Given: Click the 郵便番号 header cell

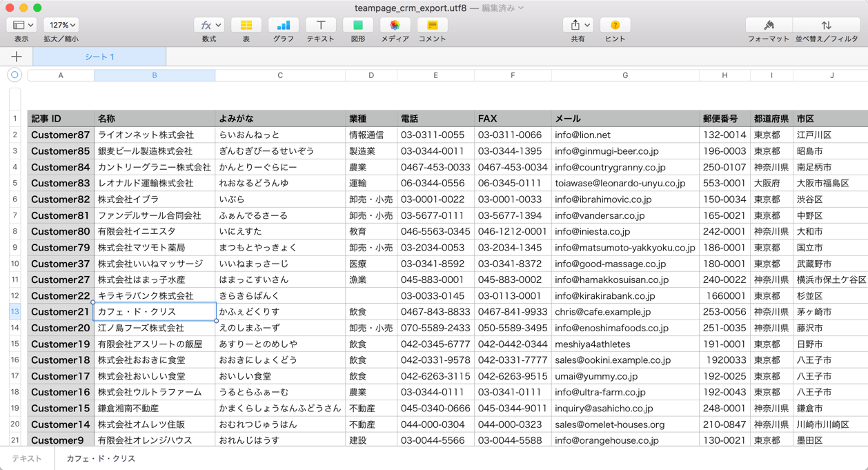Looking at the screenshot, I should [x=724, y=119].
